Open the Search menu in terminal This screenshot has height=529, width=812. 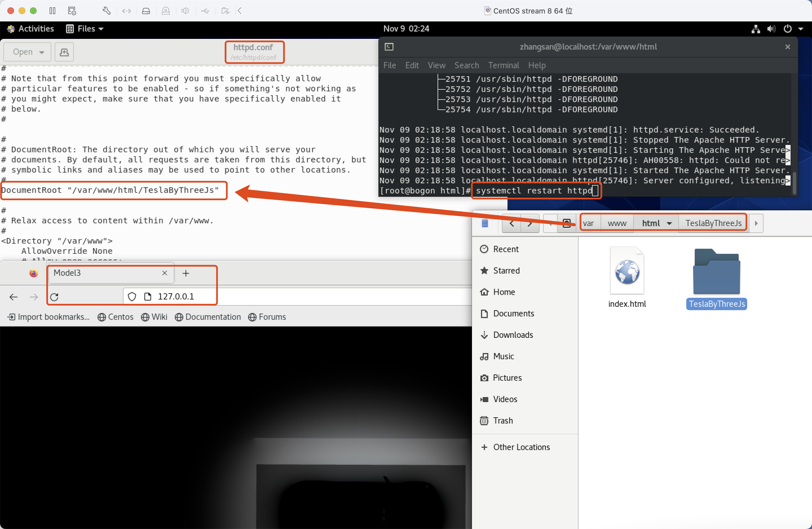pyautogui.click(x=466, y=65)
